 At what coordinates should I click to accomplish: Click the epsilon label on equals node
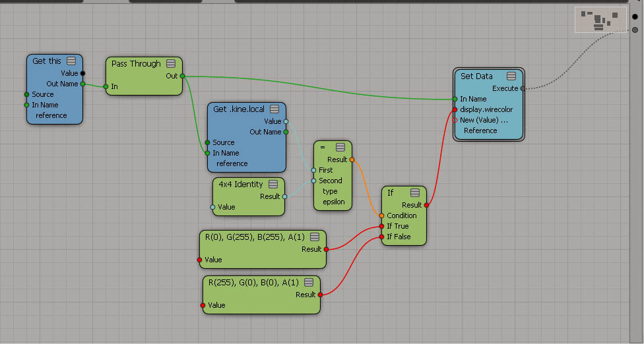[333, 202]
